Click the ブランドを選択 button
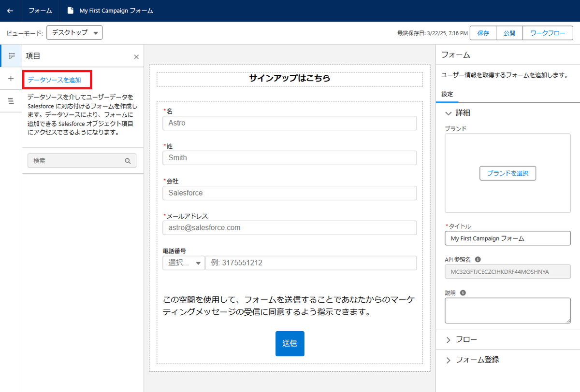This screenshot has height=392, width=580. click(507, 173)
